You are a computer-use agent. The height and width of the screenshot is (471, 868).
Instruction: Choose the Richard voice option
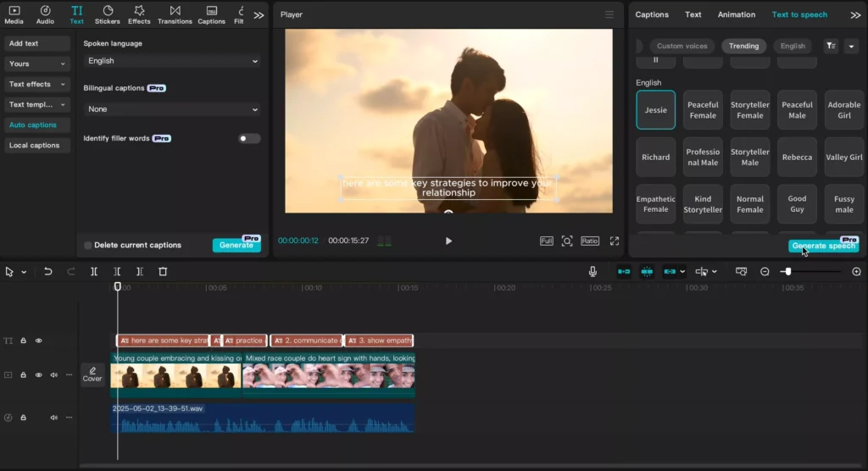pos(655,158)
